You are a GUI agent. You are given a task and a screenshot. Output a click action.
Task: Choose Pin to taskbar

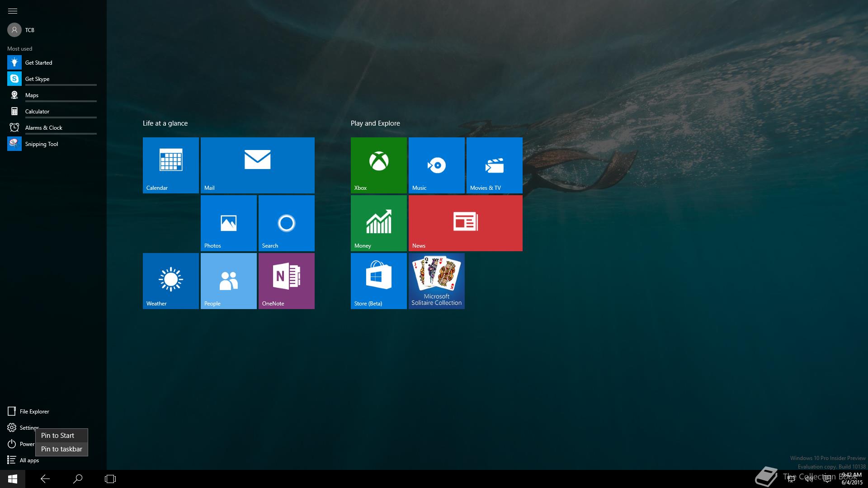[61, 449]
